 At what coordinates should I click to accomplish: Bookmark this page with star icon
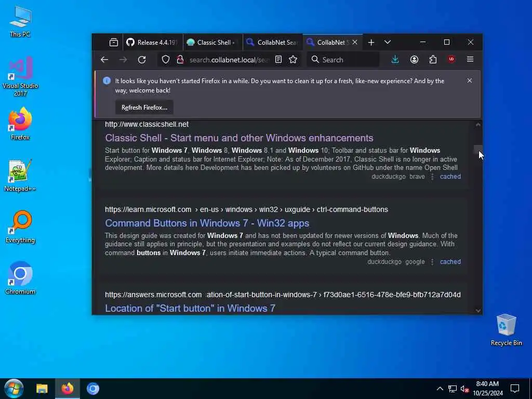pyautogui.click(x=293, y=60)
